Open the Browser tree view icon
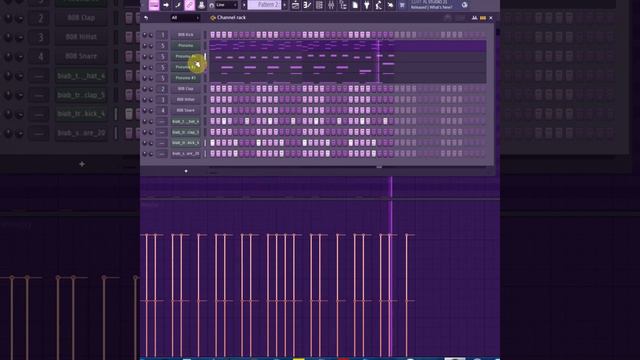Screen dimensions: 640x360 pos(343,5)
